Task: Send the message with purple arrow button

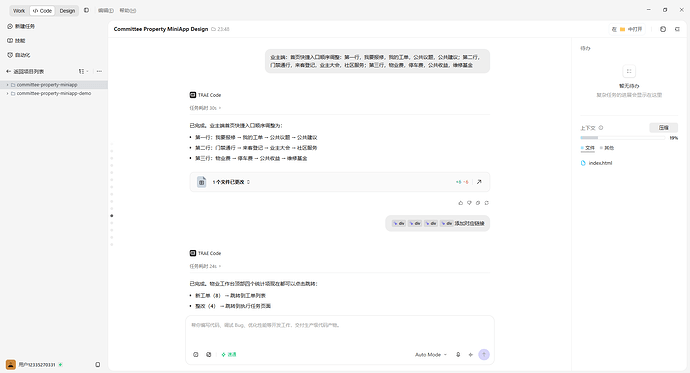Action: click(x=484, y=355)
